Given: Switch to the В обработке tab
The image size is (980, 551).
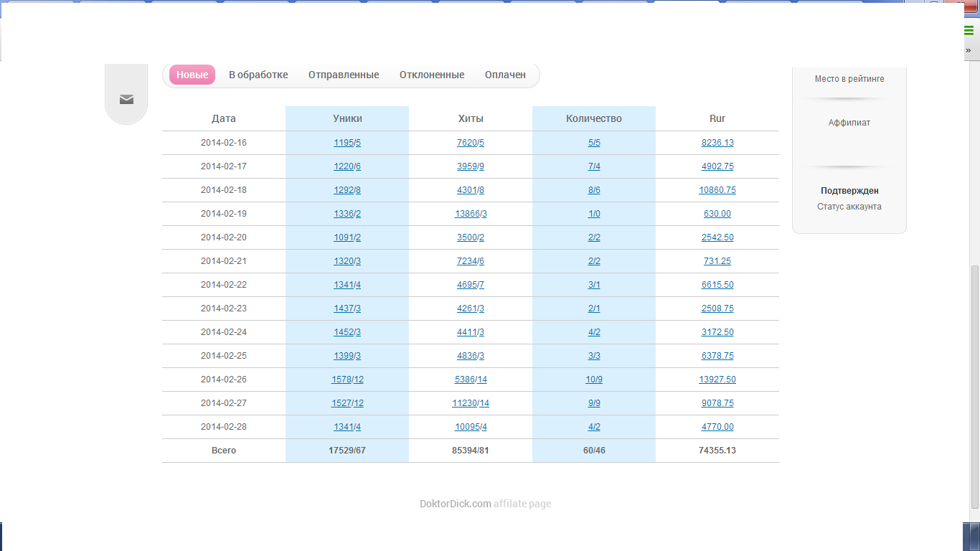Looking at the screenshot, I should tap(258, 75).
